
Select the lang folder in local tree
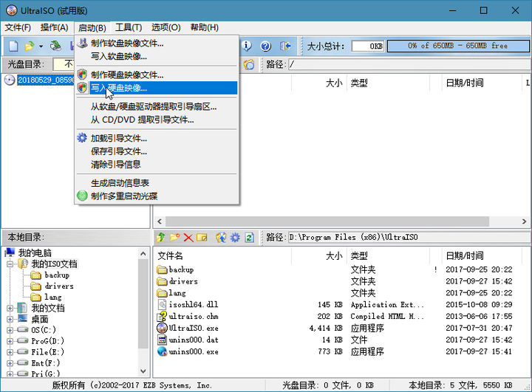tap(53, 297)
